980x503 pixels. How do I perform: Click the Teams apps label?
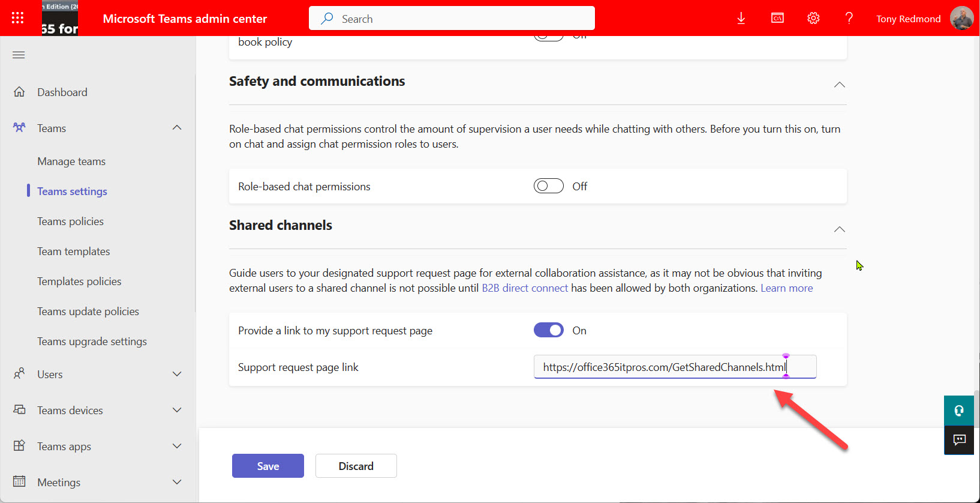(x=64, y=447)
